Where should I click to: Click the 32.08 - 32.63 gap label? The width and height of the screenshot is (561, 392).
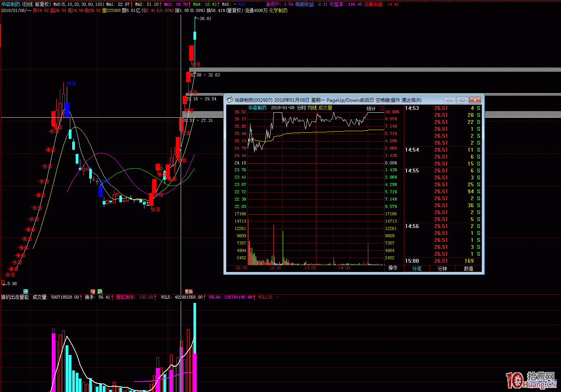205,75
